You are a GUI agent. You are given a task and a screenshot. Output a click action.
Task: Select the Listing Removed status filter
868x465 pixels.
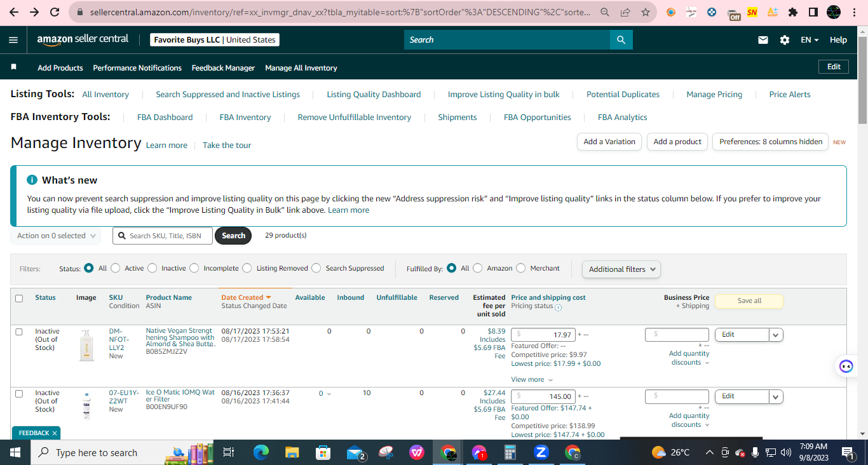(x=247, y=268)
